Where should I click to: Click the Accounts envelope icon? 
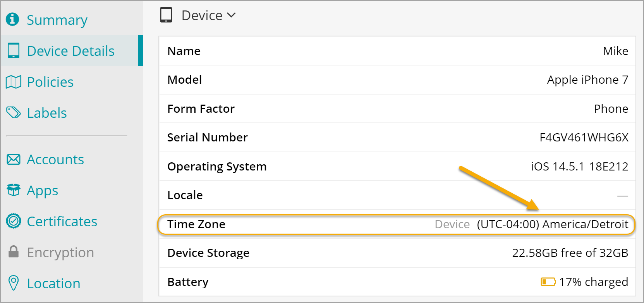tap(14, 159)
